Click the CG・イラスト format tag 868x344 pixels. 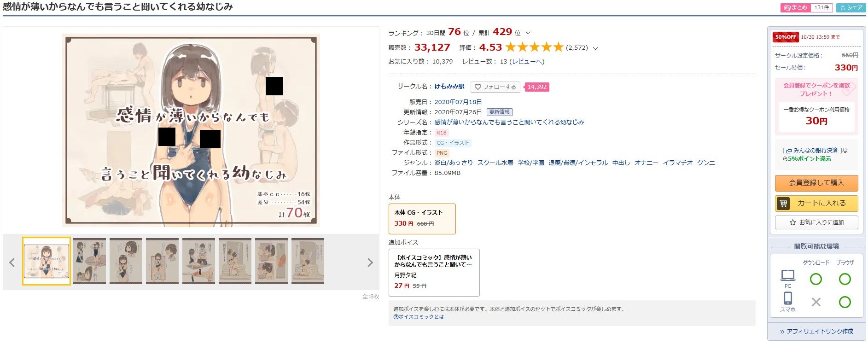point(453,143)
